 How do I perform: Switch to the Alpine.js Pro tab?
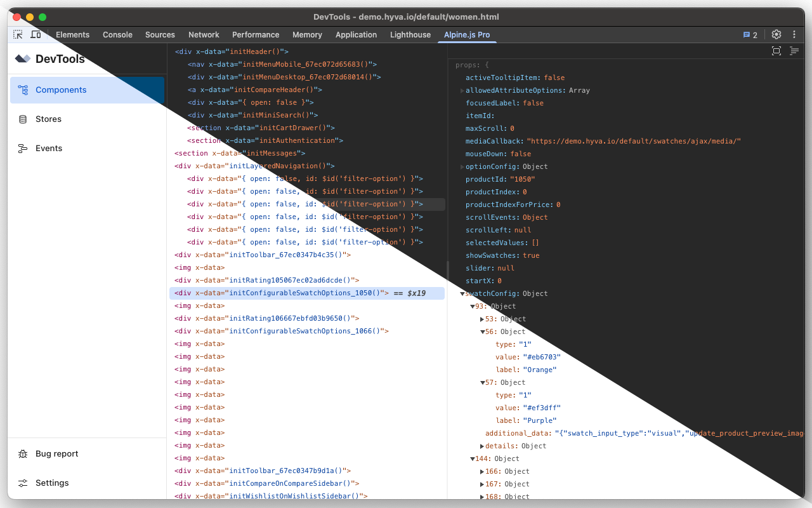click(467, 35)
